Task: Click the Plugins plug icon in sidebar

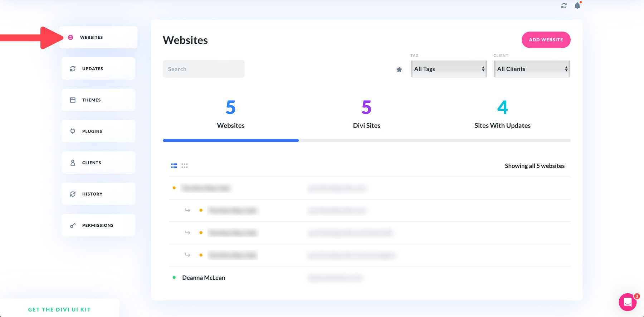Action: coord(73,131)
